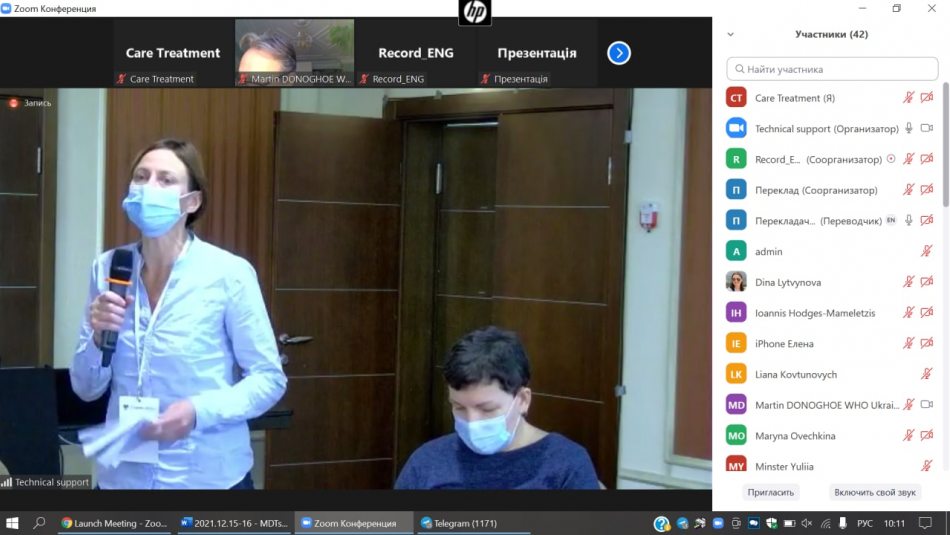950x535 pixels.
Task: Click Martin DONOGHOE's video camera icon
Action: pyautogui.click(x=927, y=405)
